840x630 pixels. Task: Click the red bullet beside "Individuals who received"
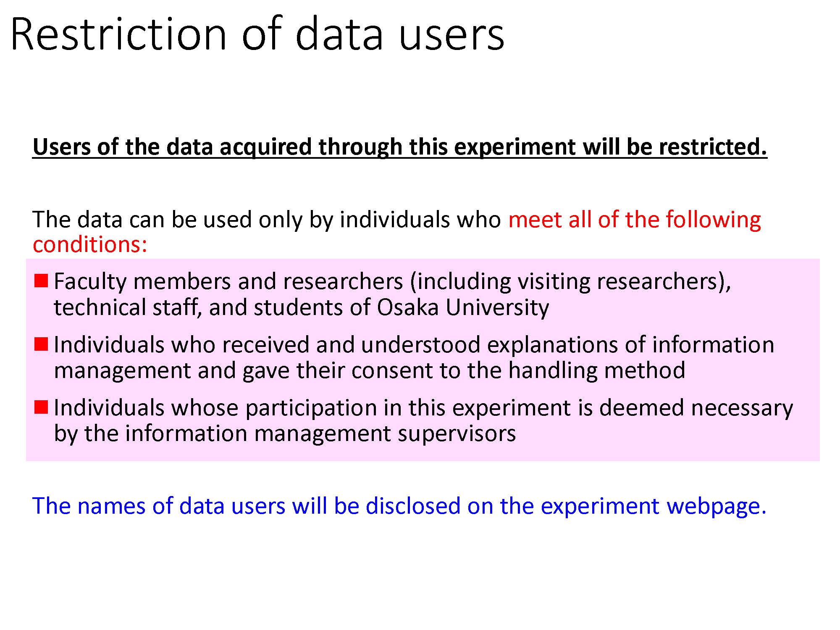coord(41,344)
